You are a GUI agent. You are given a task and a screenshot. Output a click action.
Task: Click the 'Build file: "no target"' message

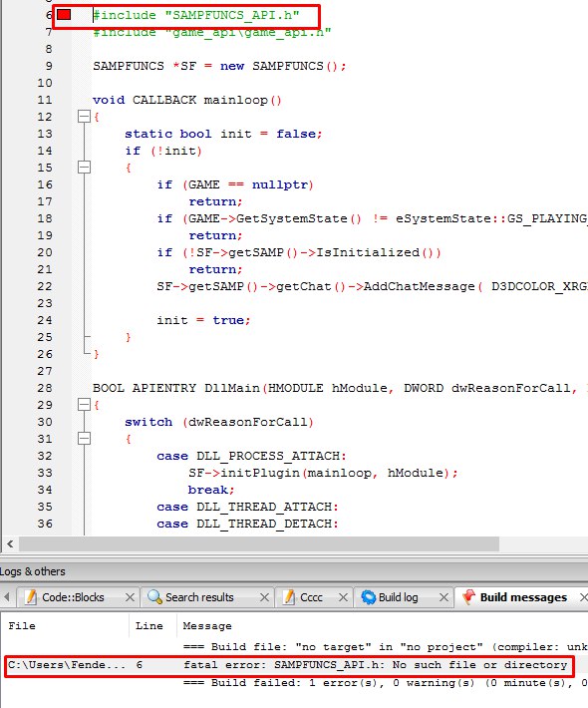pyautogui.click(x=386, y=647)
